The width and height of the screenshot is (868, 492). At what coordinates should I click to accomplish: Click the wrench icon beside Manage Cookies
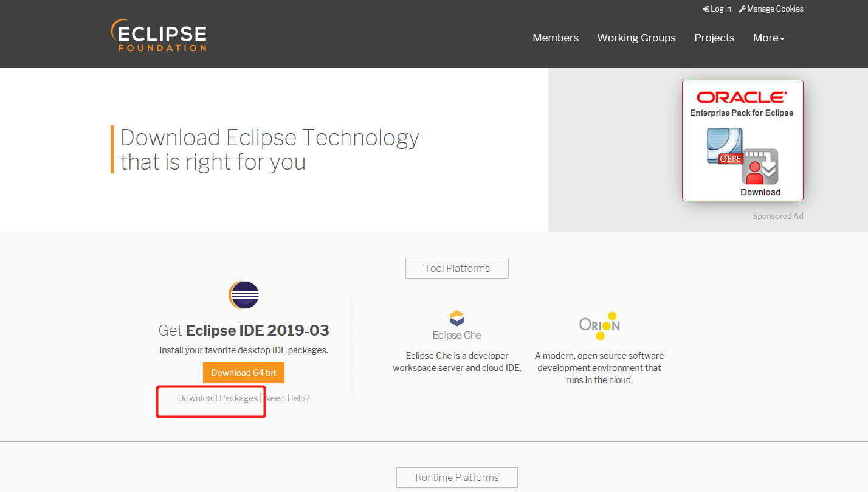click(741, 9)
